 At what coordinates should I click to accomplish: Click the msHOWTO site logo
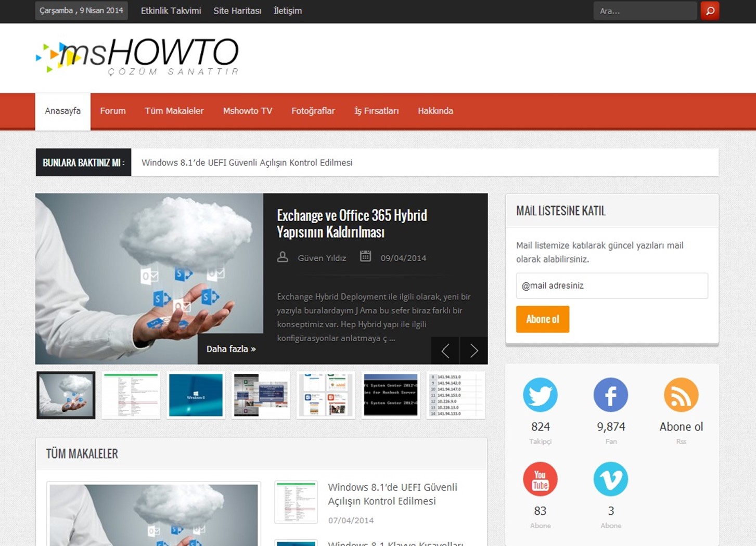point(137,57)
